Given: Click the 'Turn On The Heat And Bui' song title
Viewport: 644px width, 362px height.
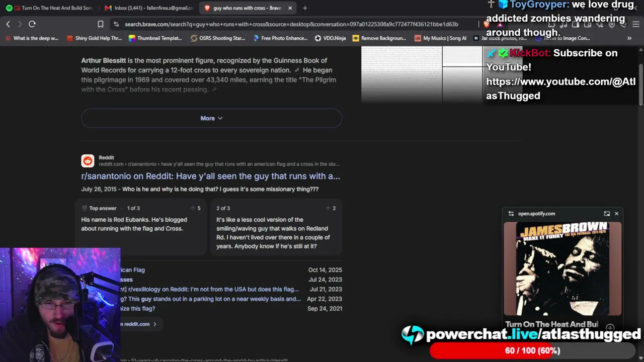Looking at the screenshot, I should 551,324.
